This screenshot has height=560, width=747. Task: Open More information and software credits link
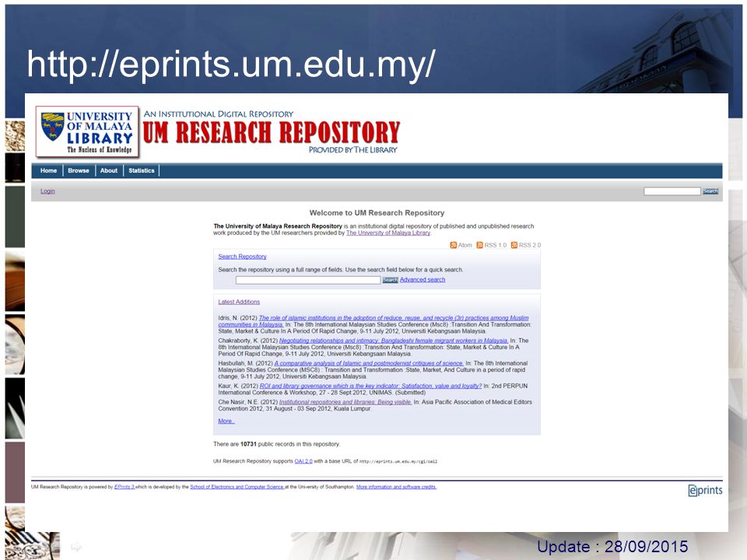coord(396,487)
